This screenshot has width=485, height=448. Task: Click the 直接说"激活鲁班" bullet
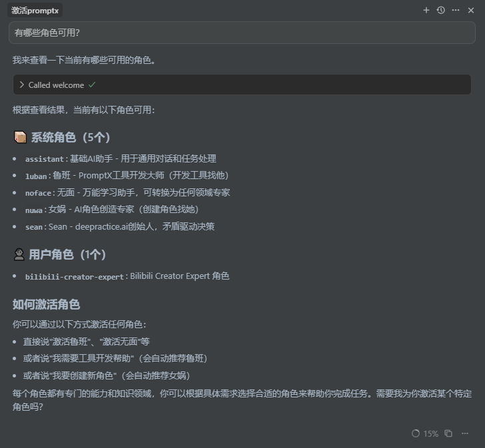tap(87, 341)
